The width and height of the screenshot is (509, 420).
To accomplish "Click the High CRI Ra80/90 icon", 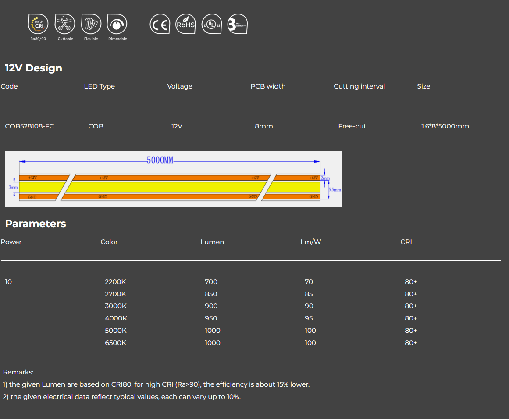I will (38, 24).
